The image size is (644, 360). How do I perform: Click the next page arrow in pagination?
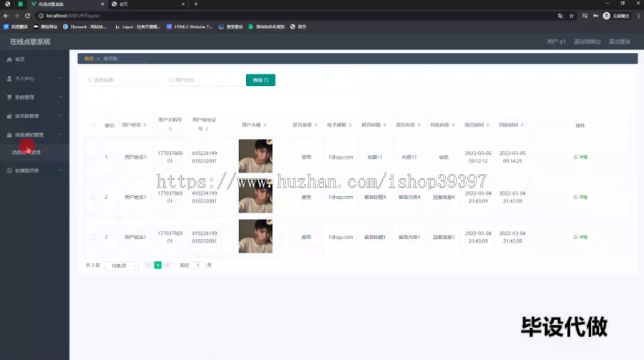pyautogui.click(x=167, y=266)
